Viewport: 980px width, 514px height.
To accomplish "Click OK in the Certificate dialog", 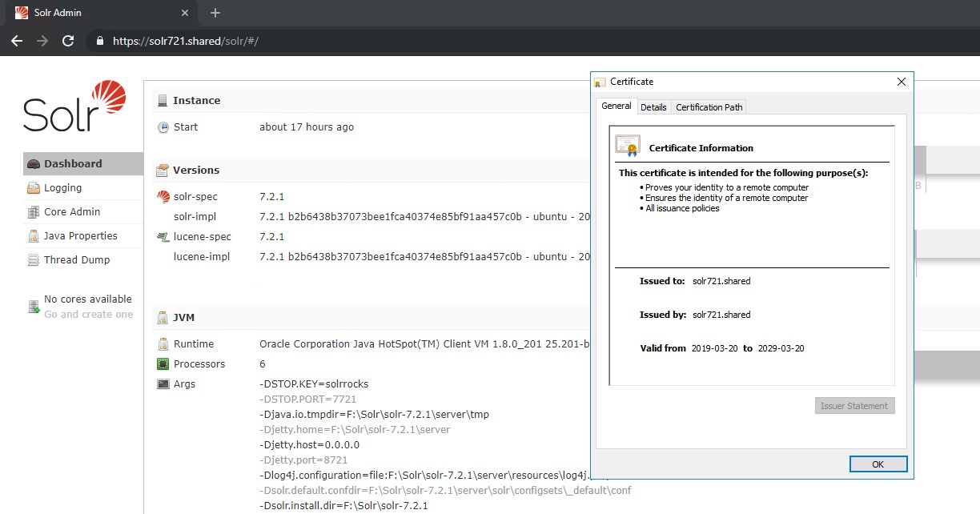I will point(878,464).
